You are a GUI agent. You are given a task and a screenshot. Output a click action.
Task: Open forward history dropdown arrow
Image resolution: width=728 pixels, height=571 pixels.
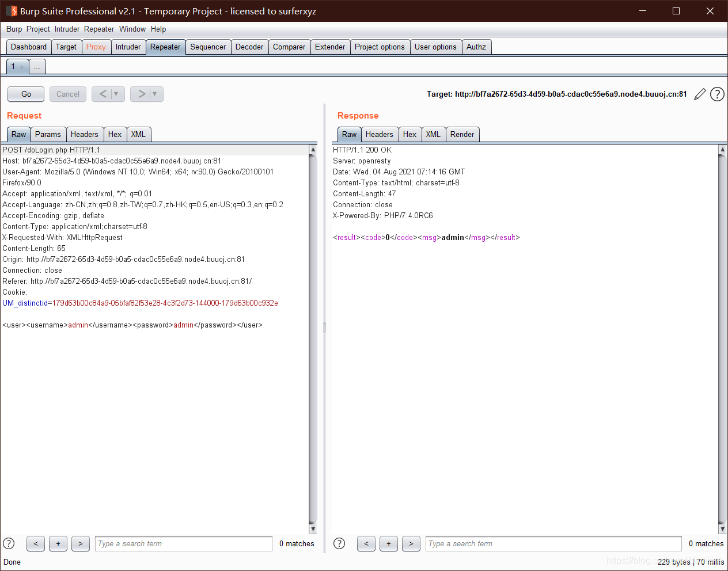click(x=155, y=94)
